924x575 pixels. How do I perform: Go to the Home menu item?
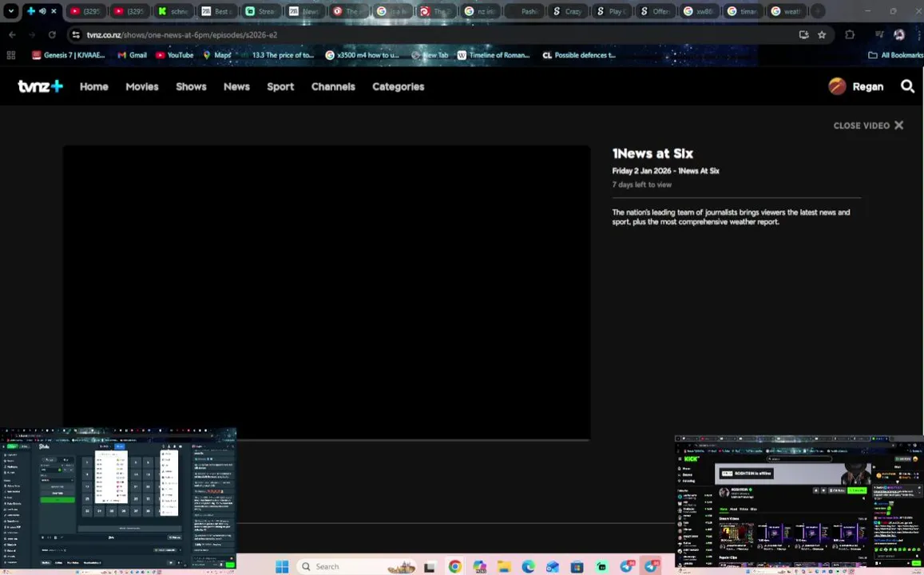(x=94, y=86)
